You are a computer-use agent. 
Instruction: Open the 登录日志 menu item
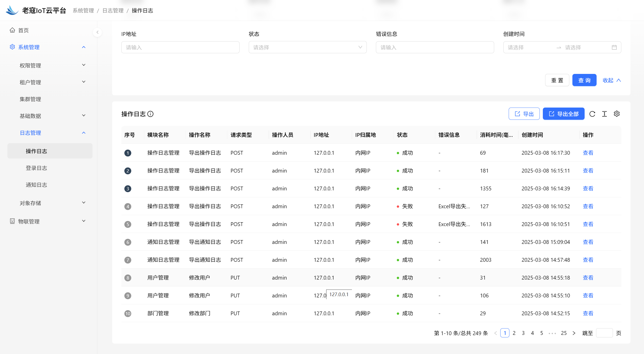50,168
